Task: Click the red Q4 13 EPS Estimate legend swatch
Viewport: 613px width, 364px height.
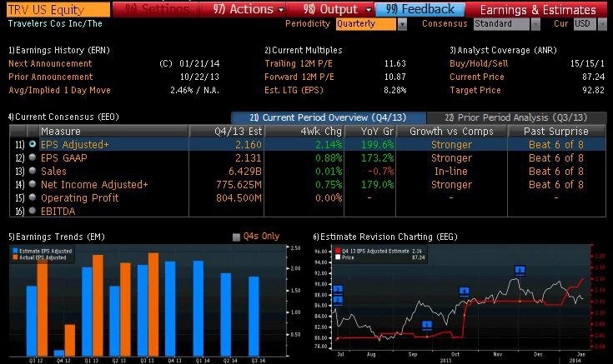Action: coord(338,251)
